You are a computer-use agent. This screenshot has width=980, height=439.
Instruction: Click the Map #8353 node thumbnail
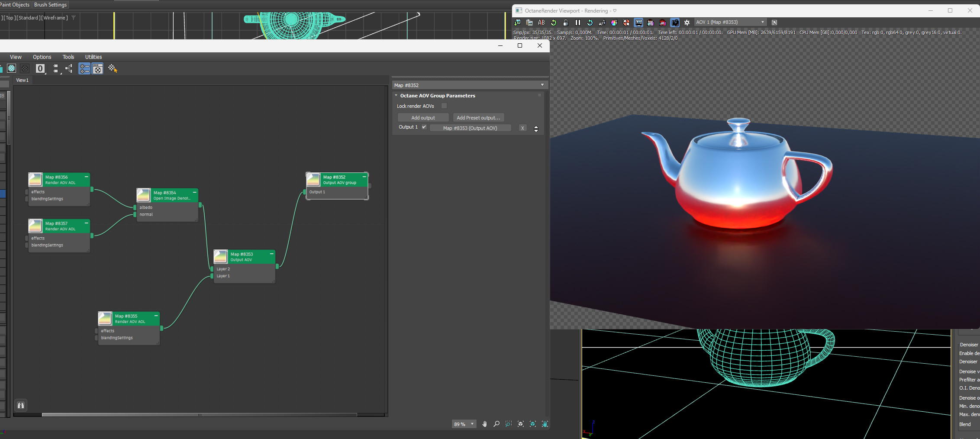point(221,256)
